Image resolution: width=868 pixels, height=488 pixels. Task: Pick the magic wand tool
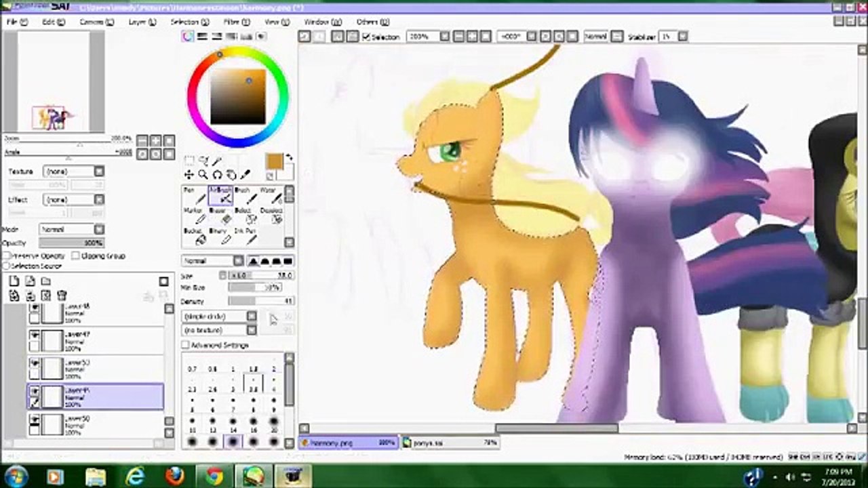(217, 161)
